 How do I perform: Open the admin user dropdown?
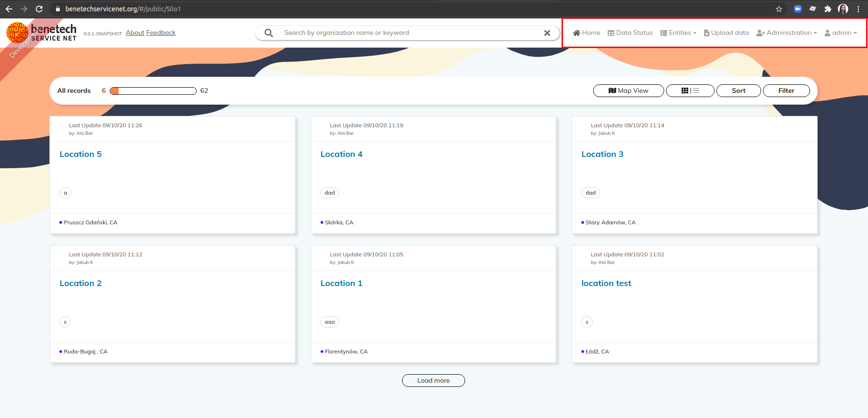click(x=841, y=33)
